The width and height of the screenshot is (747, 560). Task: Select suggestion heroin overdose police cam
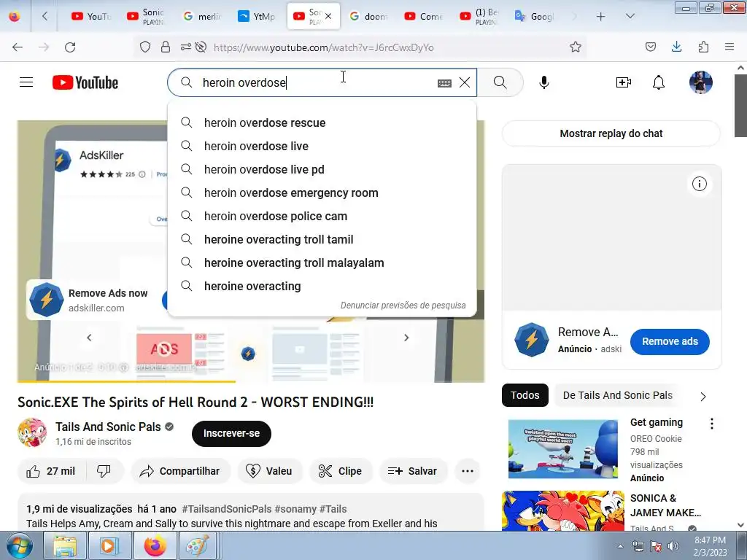[x=322, y=216]
